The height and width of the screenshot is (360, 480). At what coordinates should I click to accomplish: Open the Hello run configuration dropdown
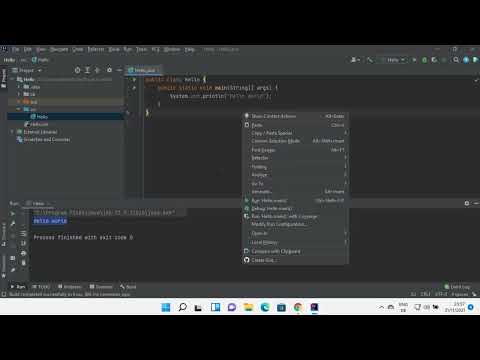coord(394,60)
